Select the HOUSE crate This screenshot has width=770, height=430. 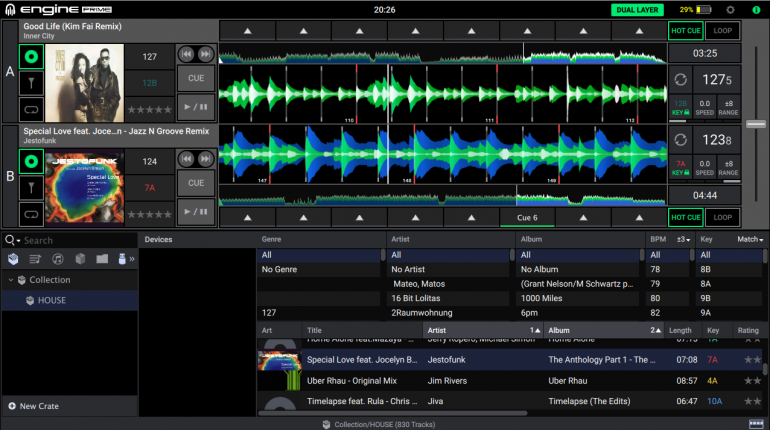coord(70,300)
